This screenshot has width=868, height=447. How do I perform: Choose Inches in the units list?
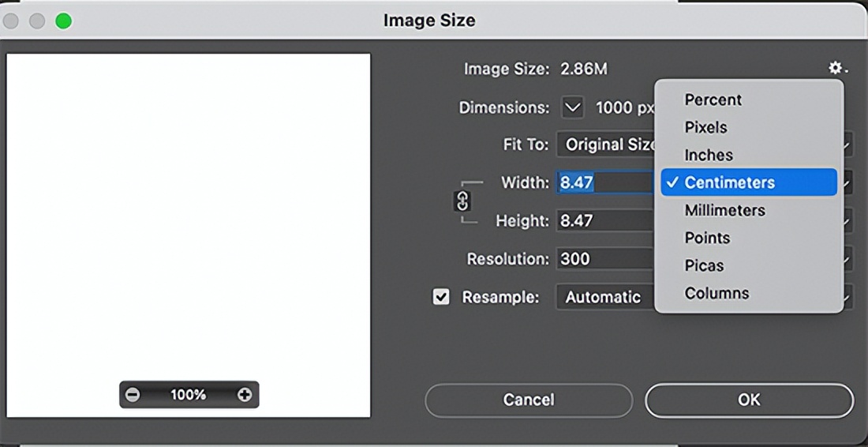coord(708,155)
